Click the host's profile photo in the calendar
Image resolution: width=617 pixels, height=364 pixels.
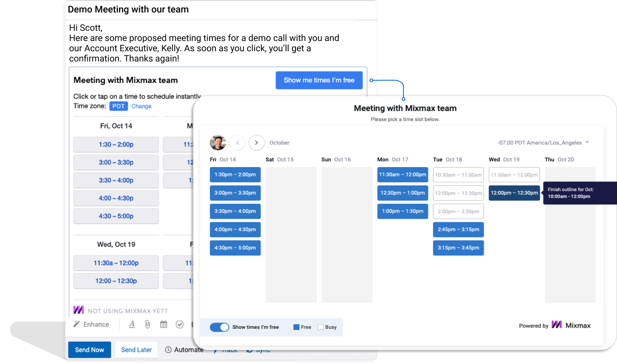pos(218,143)
